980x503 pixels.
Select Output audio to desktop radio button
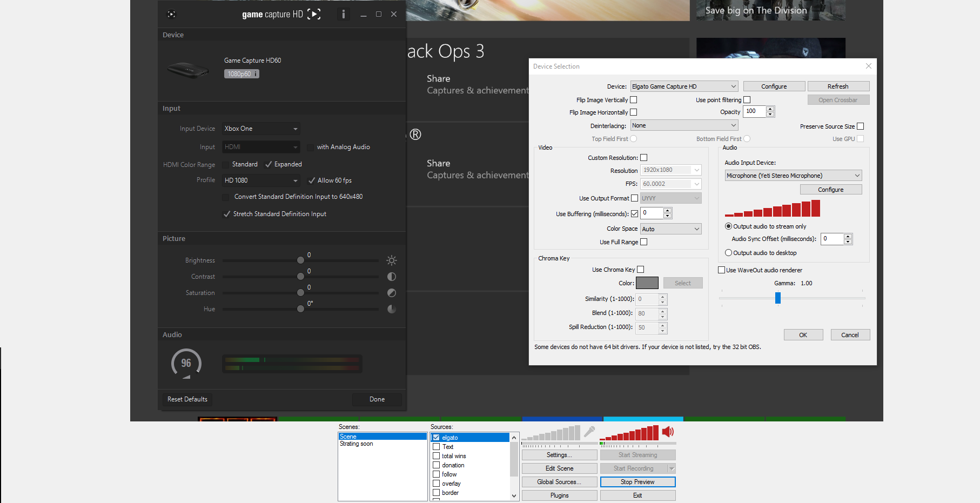tap(728, 253)
